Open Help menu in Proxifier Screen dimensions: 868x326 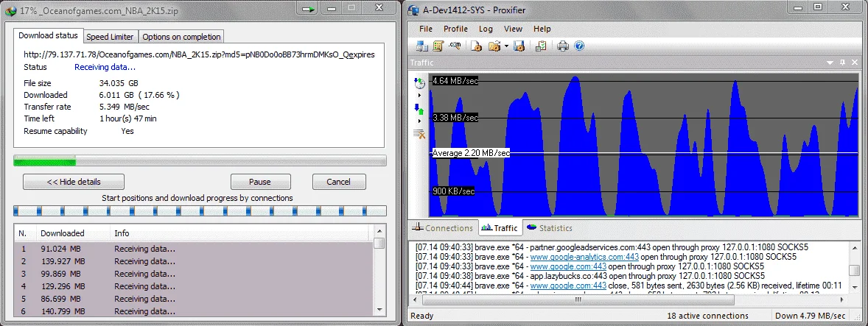(542, 29)
